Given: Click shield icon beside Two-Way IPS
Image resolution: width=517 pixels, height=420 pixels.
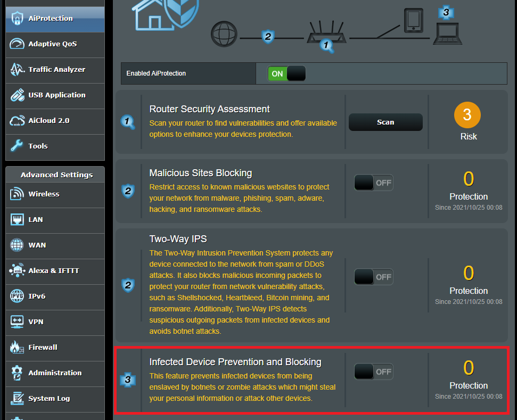Looking at the screenshot, I should [128, 285].
